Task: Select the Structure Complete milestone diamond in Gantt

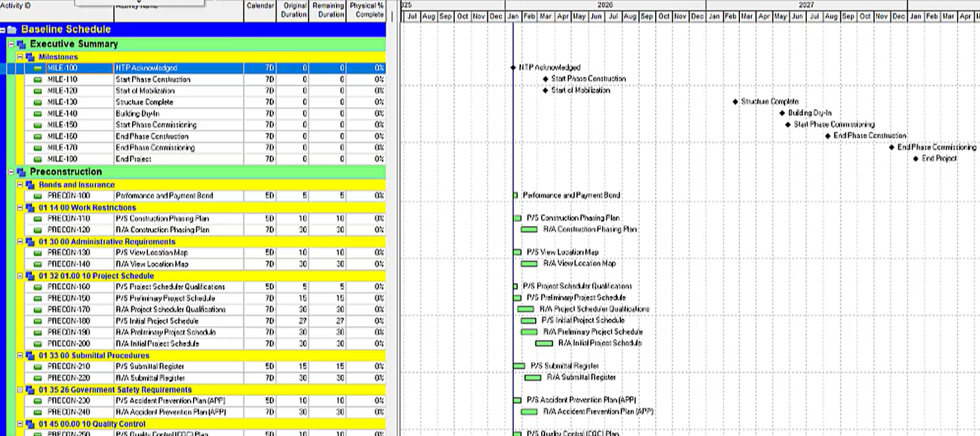Action: (735, 102)
